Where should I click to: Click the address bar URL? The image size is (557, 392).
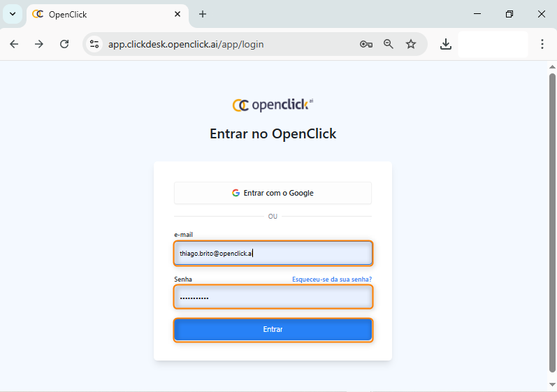click(186, 44)
